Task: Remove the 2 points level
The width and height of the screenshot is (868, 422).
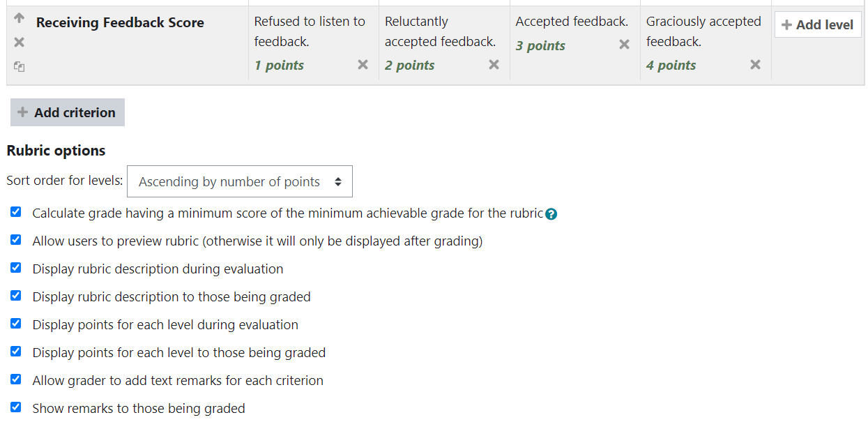Action: (x=494, y=65)
